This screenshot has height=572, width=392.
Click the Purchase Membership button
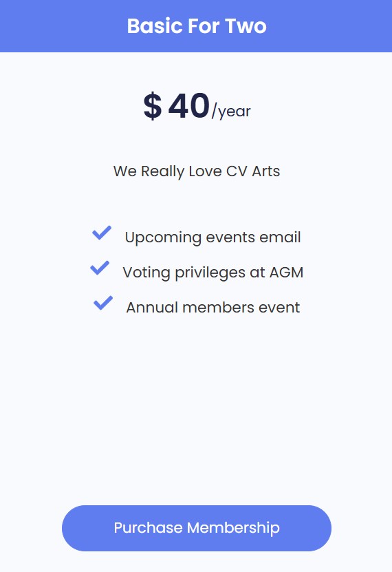point(197,528)
